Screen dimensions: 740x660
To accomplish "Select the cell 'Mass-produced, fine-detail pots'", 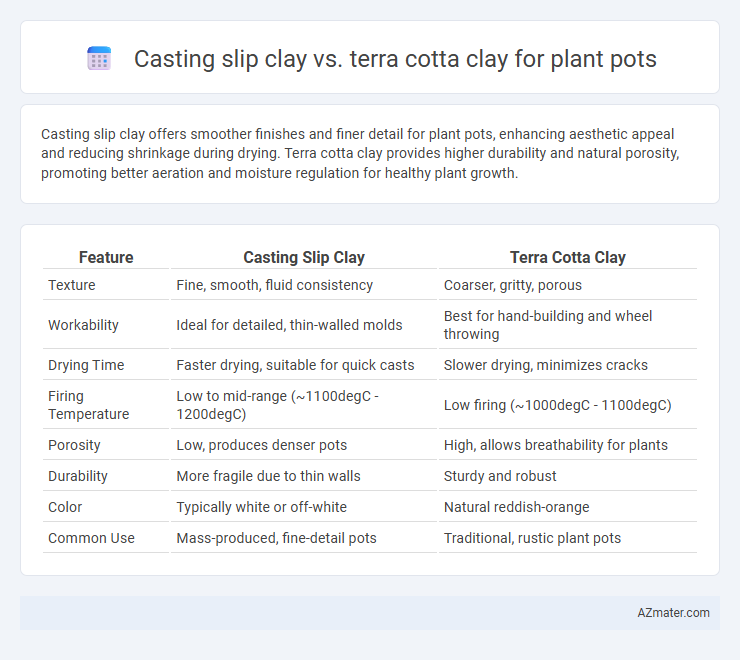I will pyautogui.click(x=277, y=538).
